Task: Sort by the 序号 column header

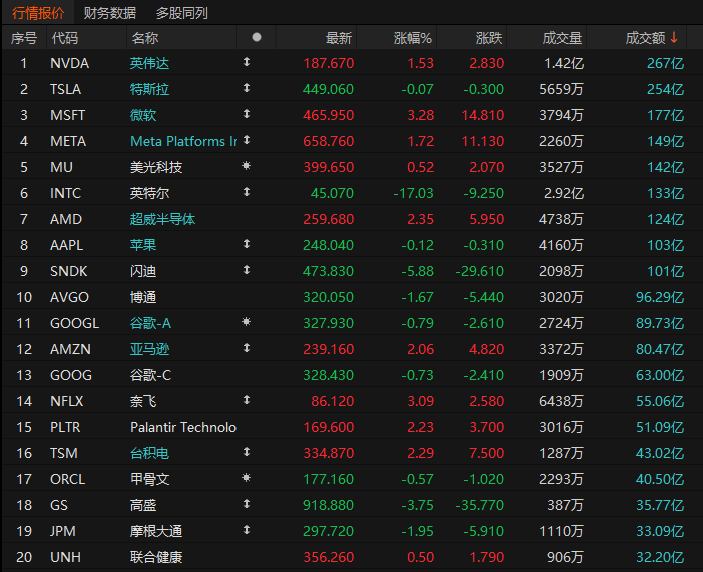Action: pyautogui.click(x=24, y=38)
